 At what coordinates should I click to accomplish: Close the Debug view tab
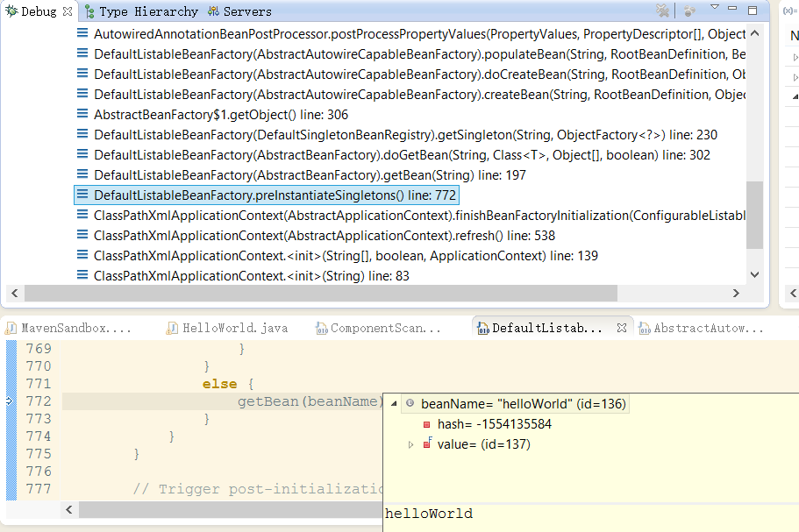pos(68,11)
